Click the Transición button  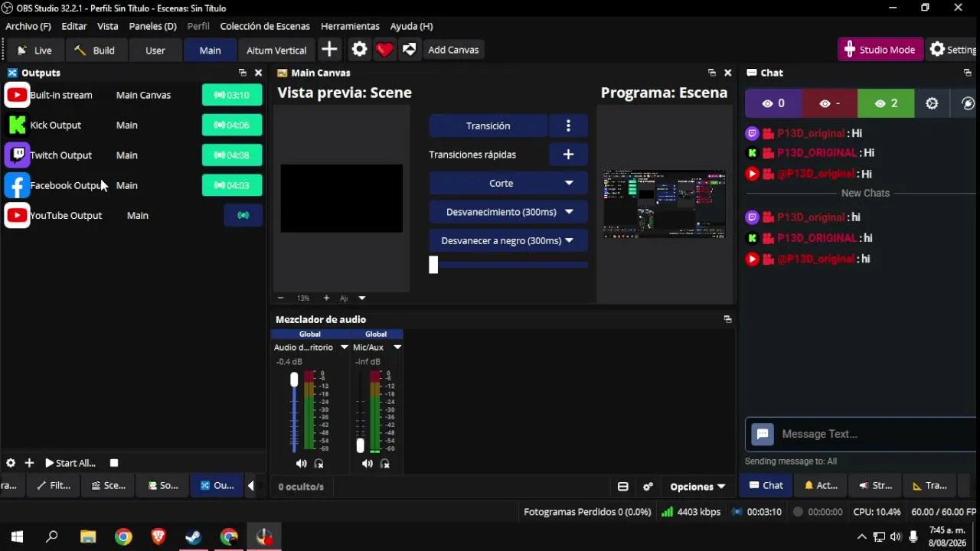point(488,126)
